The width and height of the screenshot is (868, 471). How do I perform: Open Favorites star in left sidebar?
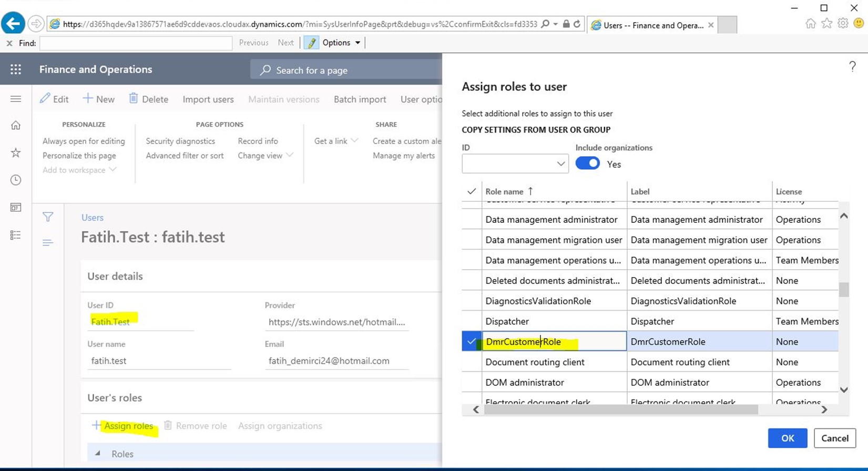pyautogui.click(x=16, y=152)
